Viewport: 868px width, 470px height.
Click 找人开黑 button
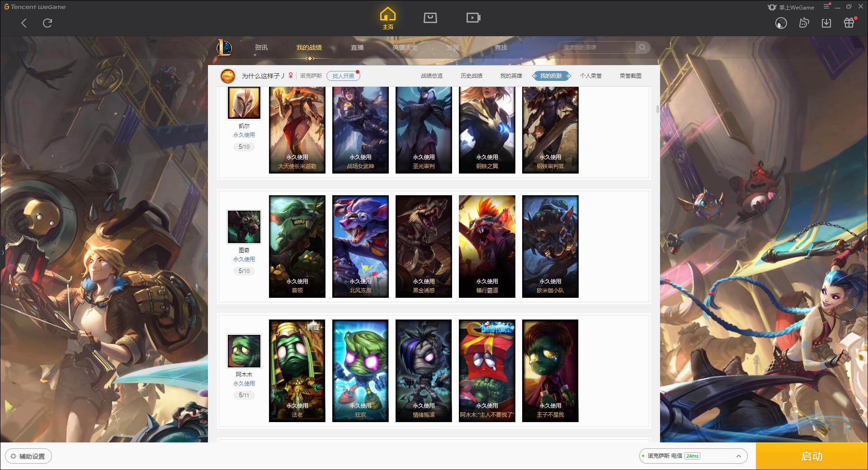coord(343,76)
